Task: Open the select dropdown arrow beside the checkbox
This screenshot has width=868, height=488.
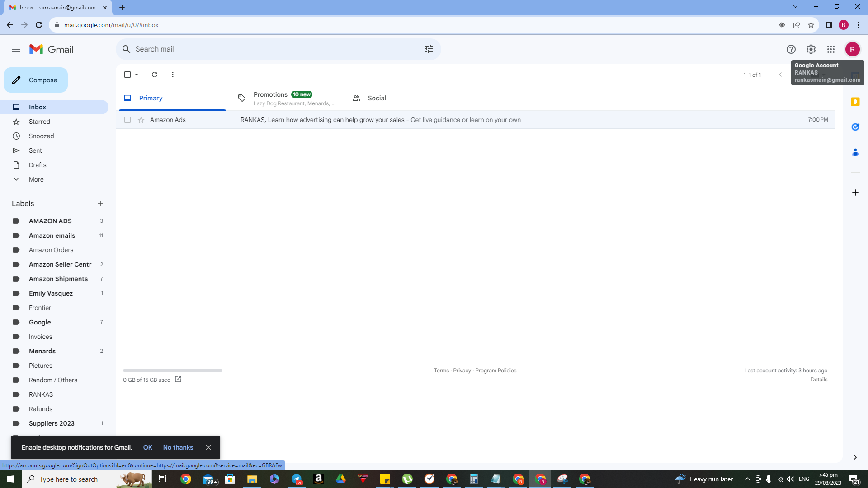Action: (x=137, y=75)
